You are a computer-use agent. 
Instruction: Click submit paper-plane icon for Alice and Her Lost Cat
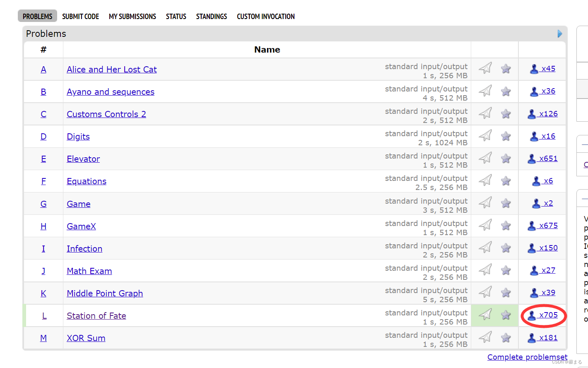click(x=485, y=68)
